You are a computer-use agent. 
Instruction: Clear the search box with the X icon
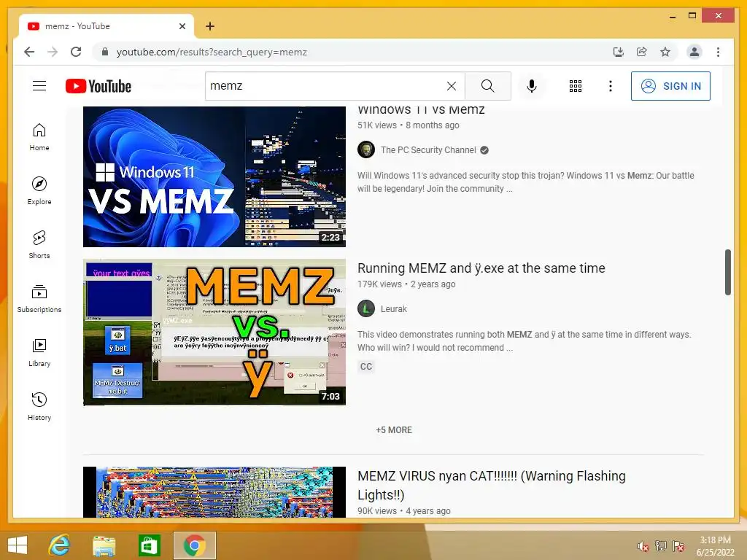[451, 86]
